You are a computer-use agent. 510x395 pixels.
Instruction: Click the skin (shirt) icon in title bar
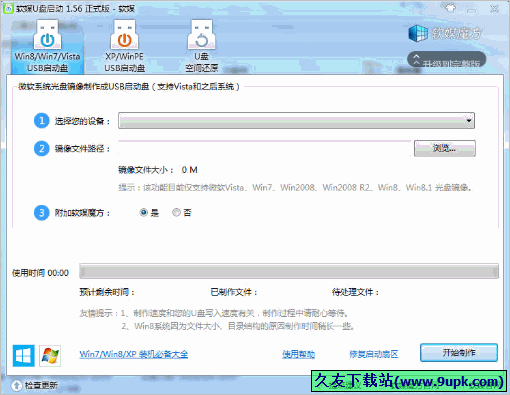point(451,8)
